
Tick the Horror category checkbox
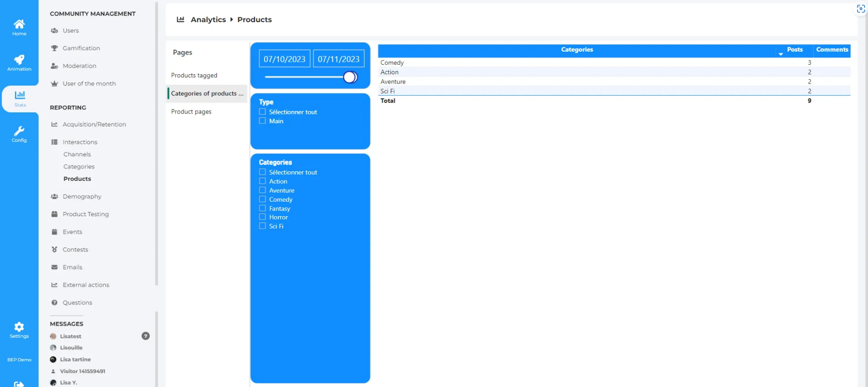click(x=262, y=217)
